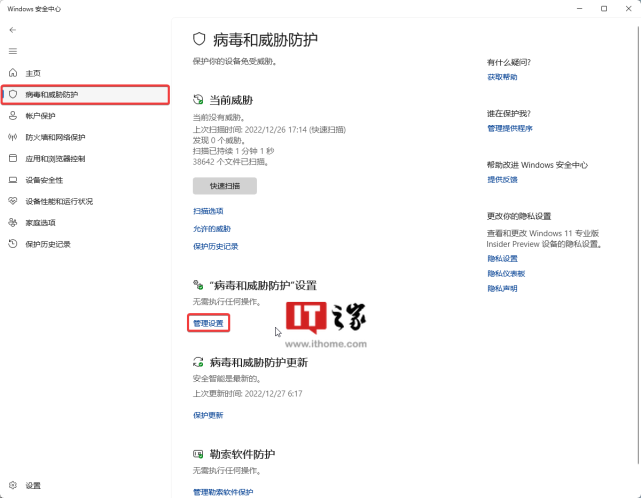Click the 38642 个文件已扫描 text
Image resolution: width=641 pixels, height=498 pixels.
pos(231,162)
